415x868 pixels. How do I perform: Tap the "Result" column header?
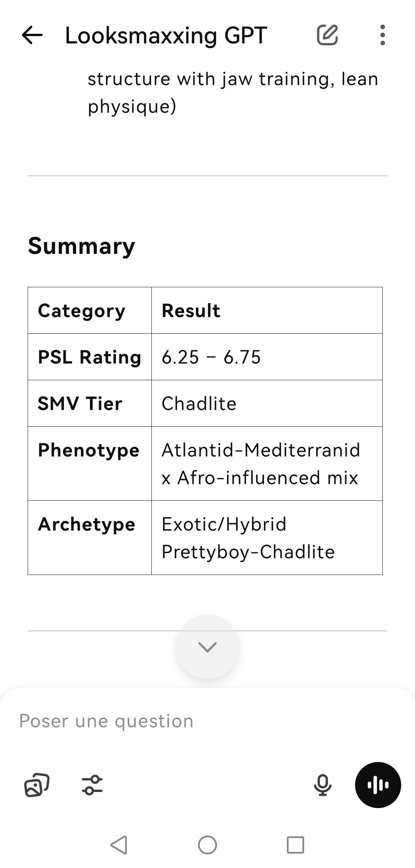pyautogui.click(x=191, y=311)
